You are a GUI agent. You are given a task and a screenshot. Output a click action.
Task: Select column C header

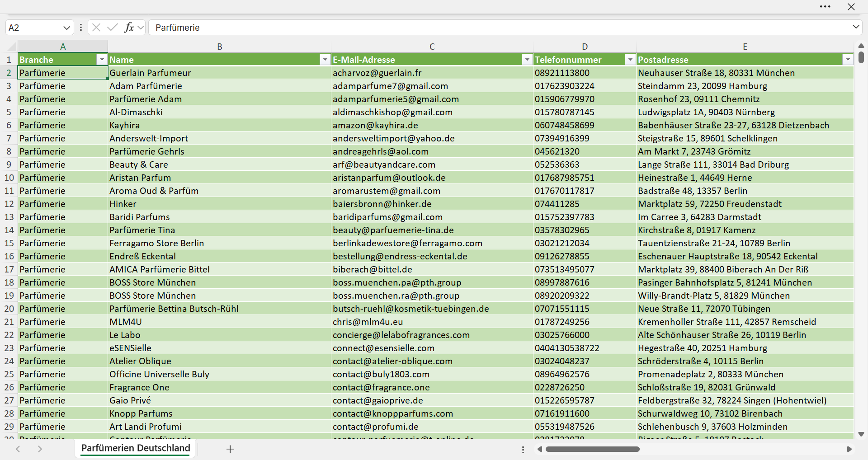[x=432, y=47]
